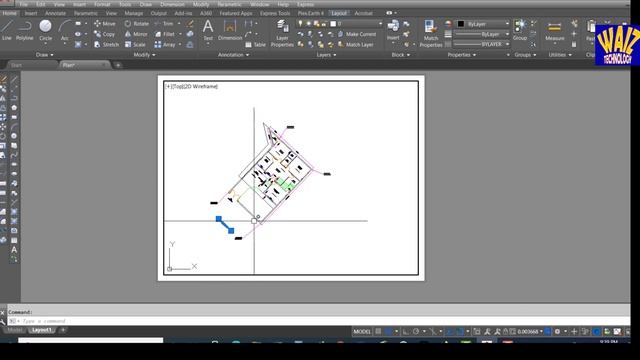Open the Format menu
The width and height of the screenshot is (640, 360).
(x=102, y=4)
